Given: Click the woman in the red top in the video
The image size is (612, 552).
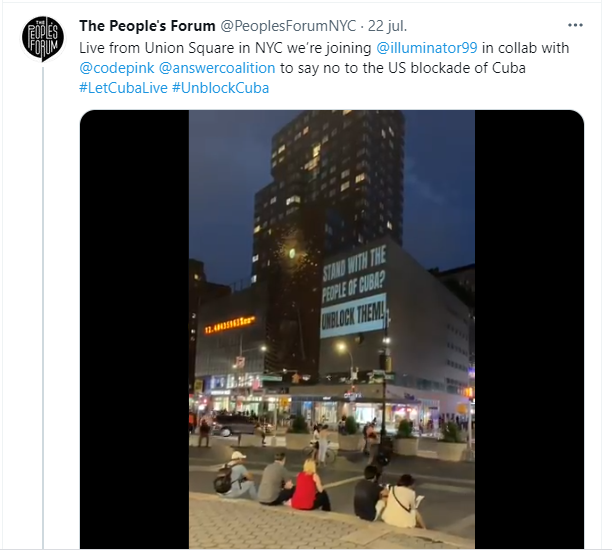Looking at the screenshot, I should 308,486.
